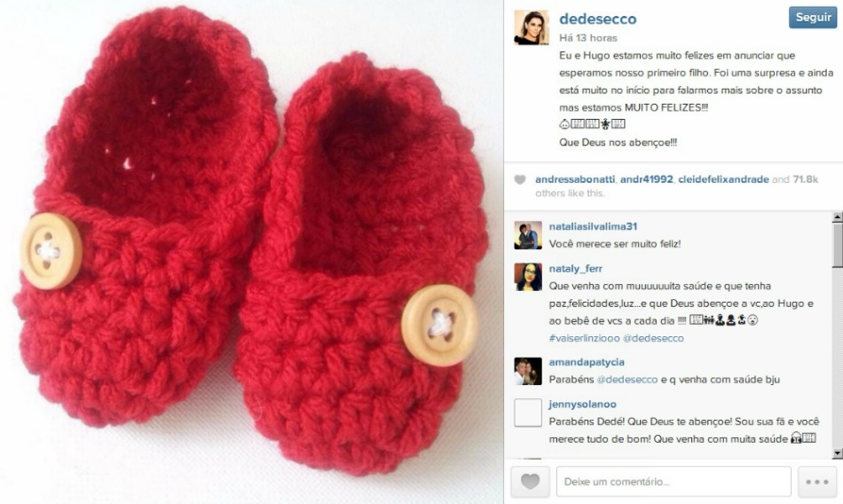Click the small heart icon beside likes list
The image size is (843, 504).
(x=520, y=179)
